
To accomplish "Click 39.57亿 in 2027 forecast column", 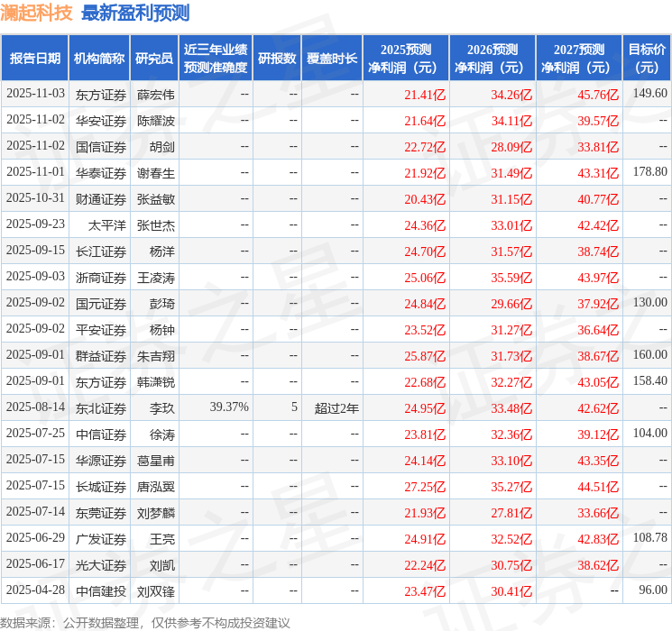I will point(598,121).
